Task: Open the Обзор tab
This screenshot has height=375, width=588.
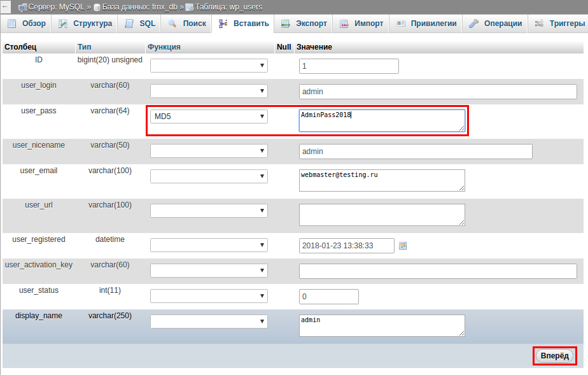Action: pyautogui.click(x=26, y=24)
